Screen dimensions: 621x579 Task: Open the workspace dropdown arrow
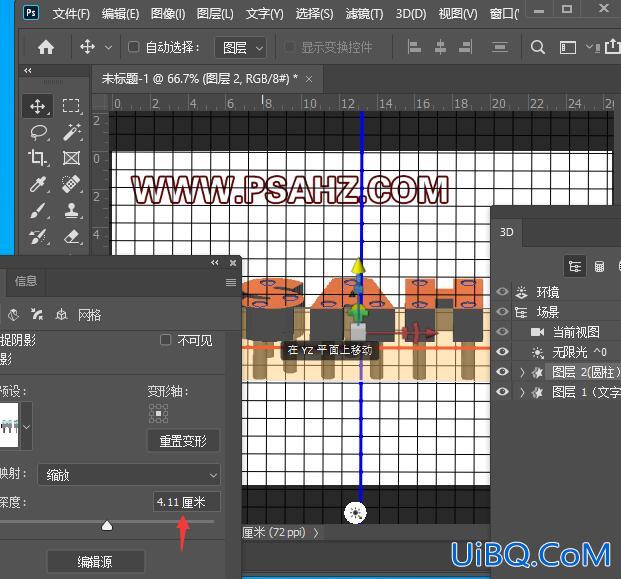pyautogui.click(x=589, y=47)
